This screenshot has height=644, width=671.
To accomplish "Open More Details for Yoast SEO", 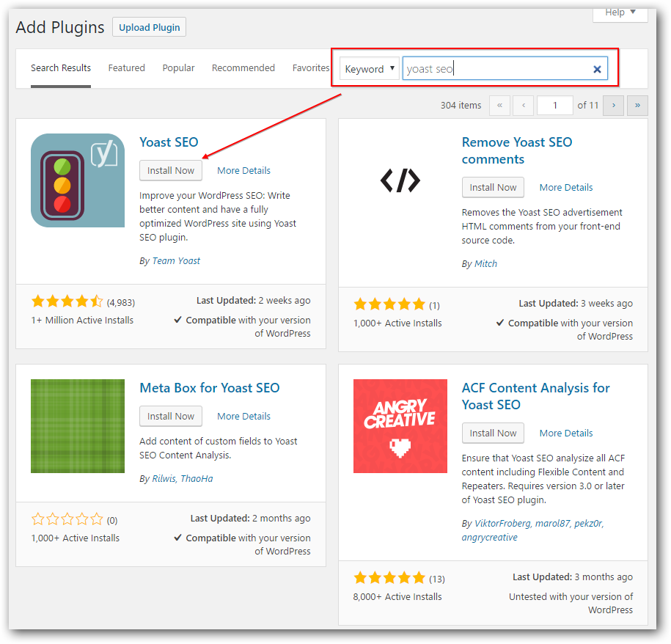I will [x=244, y=170].
